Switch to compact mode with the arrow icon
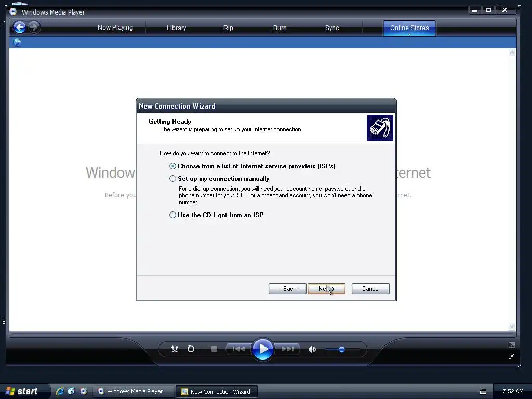The width and height of the screenshot is (532, 399). [512, 356]
